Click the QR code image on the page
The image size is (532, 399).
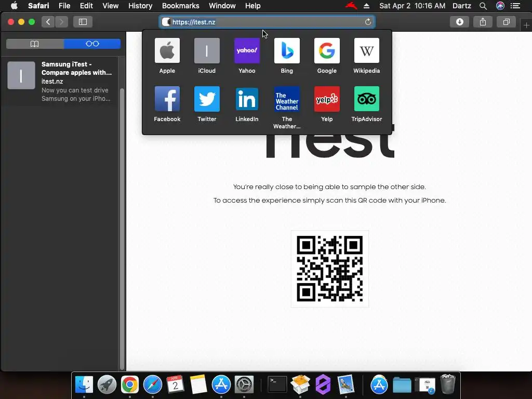click(330, 269)
